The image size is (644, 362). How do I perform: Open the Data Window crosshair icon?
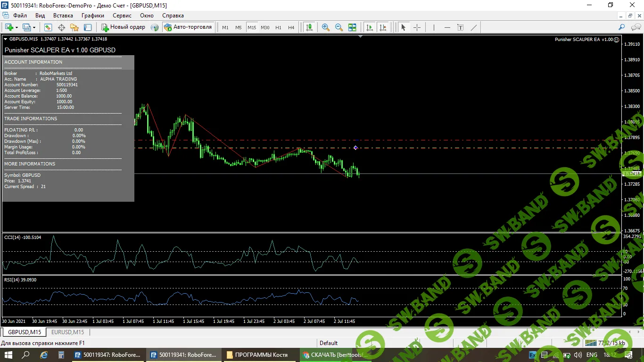pyautogui.click(x=61, y=27)
